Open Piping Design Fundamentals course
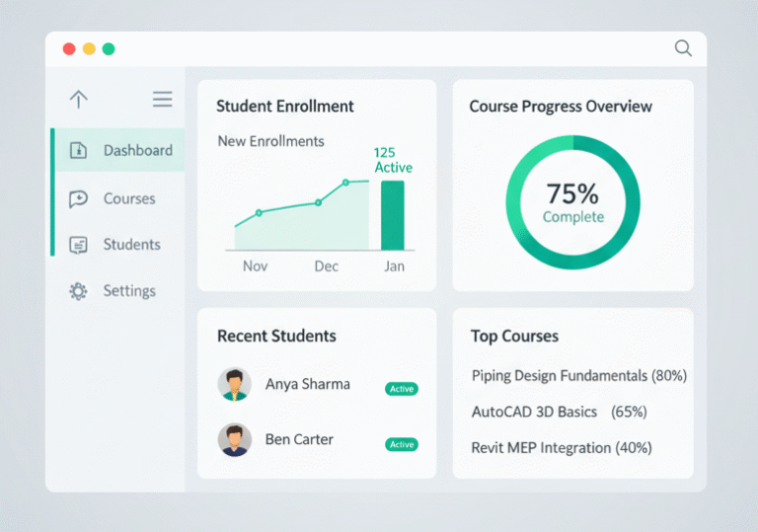758x532 pixels. pos(578,376)
